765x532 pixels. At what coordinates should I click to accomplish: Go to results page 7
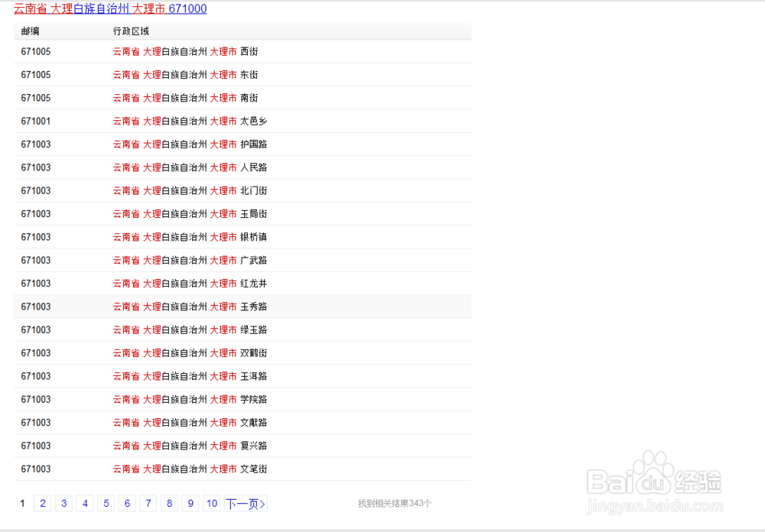tap(148, 503)
